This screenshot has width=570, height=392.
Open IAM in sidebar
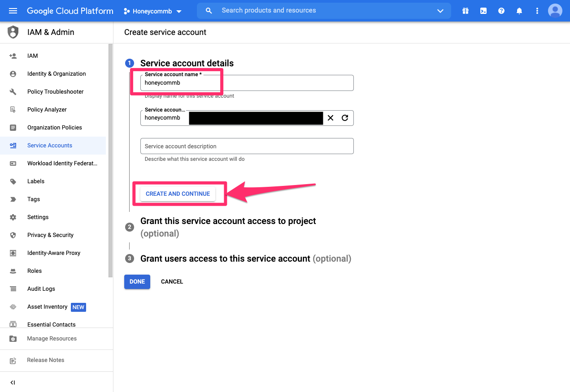coord(33,56)
